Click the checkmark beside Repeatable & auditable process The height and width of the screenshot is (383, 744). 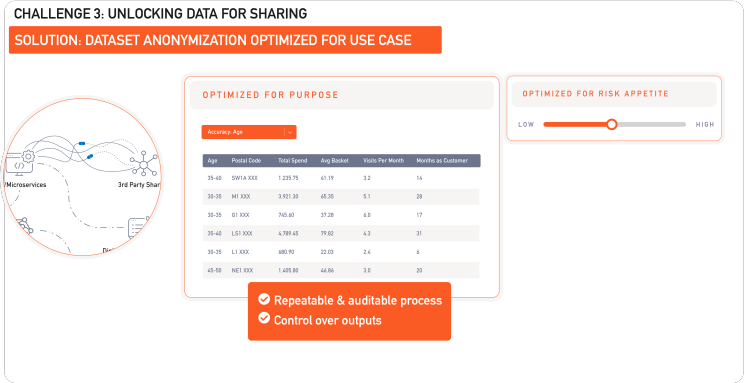pos(264,299)
